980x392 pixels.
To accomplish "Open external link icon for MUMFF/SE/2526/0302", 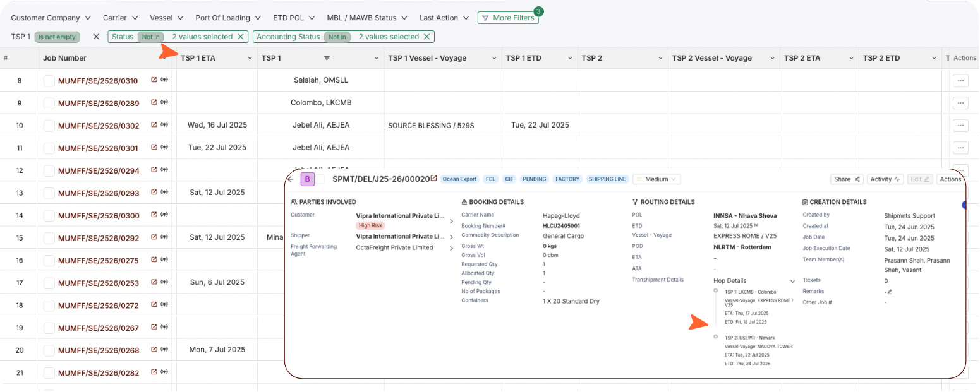I will click(x=154, y=125).
